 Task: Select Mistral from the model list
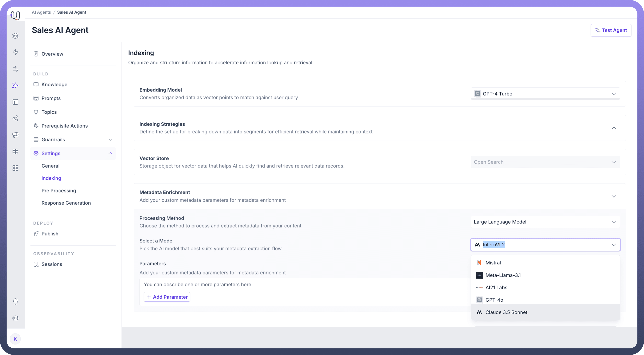point(493,263)
